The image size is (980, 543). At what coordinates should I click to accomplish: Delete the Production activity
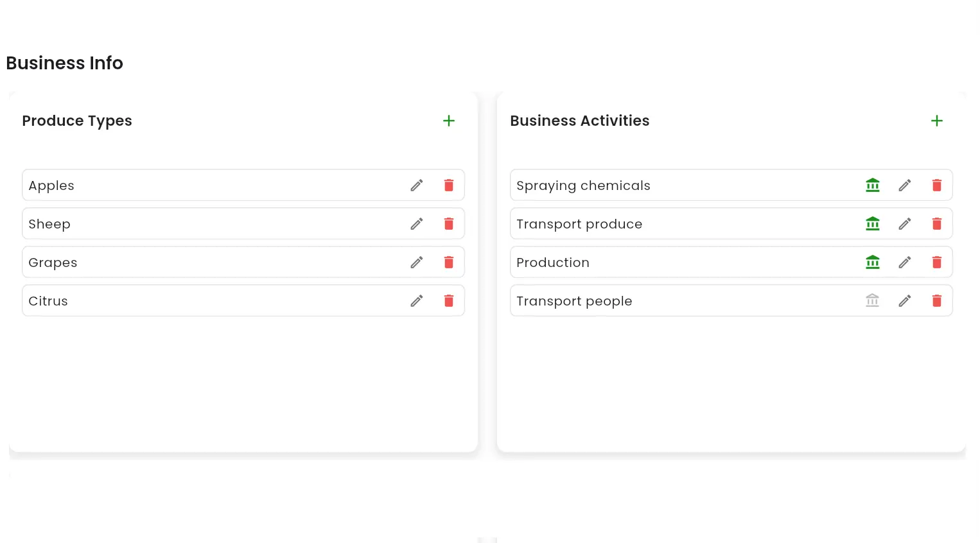(x=937, y=263)
